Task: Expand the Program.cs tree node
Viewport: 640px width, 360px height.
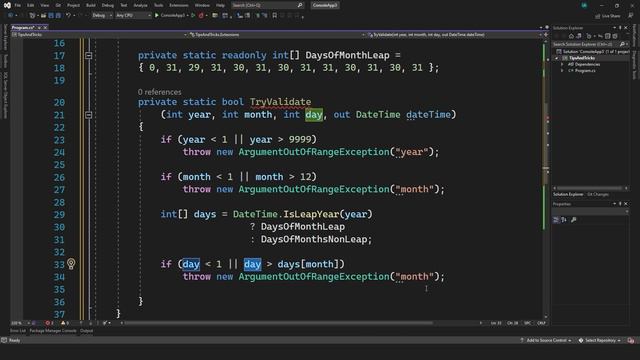Action: coord(562,71)
